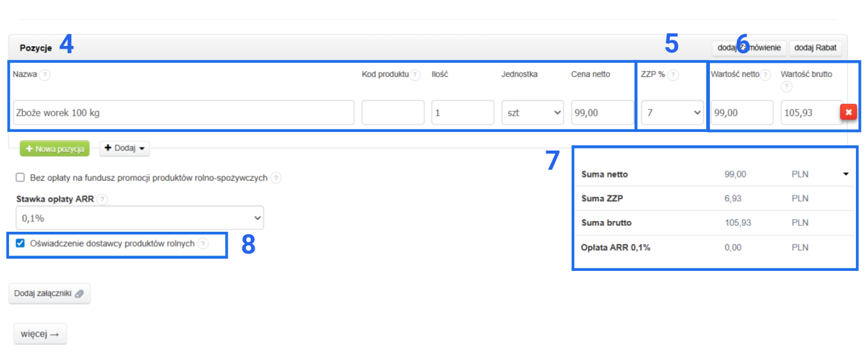The width and height of the screenshot is (868, 356).
Task: Delete the position with the red X button
Action: point(848,113)
